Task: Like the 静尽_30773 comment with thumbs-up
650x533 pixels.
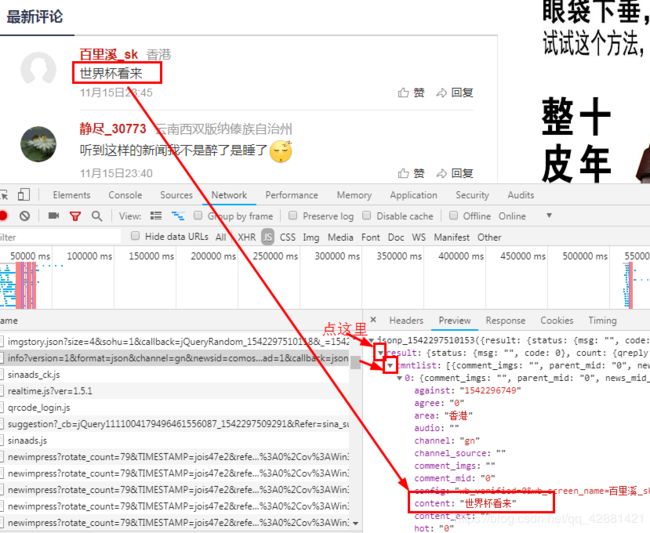Action: tap(403, 173)
